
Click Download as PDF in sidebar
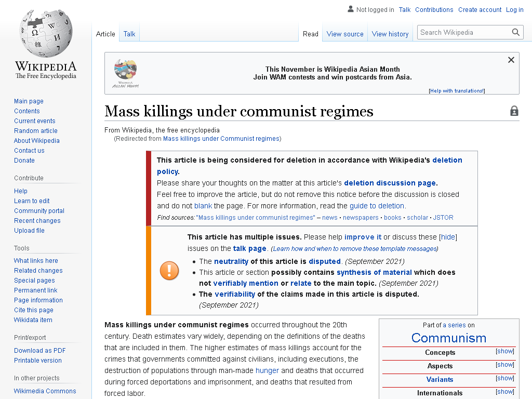point(39,351)
